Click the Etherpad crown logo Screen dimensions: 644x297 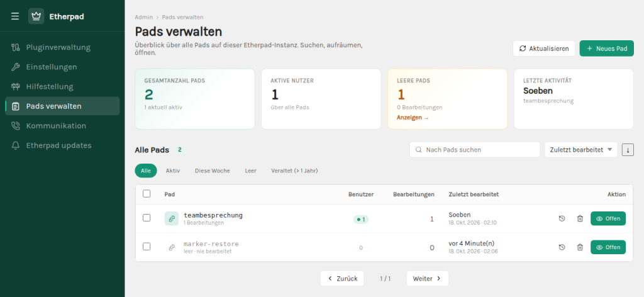click(x=36, y=16)
